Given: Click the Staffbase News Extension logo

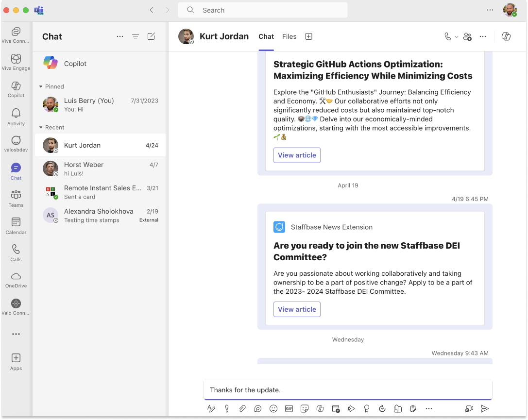Looking at the screenshot, I should (x=279, y=227).
